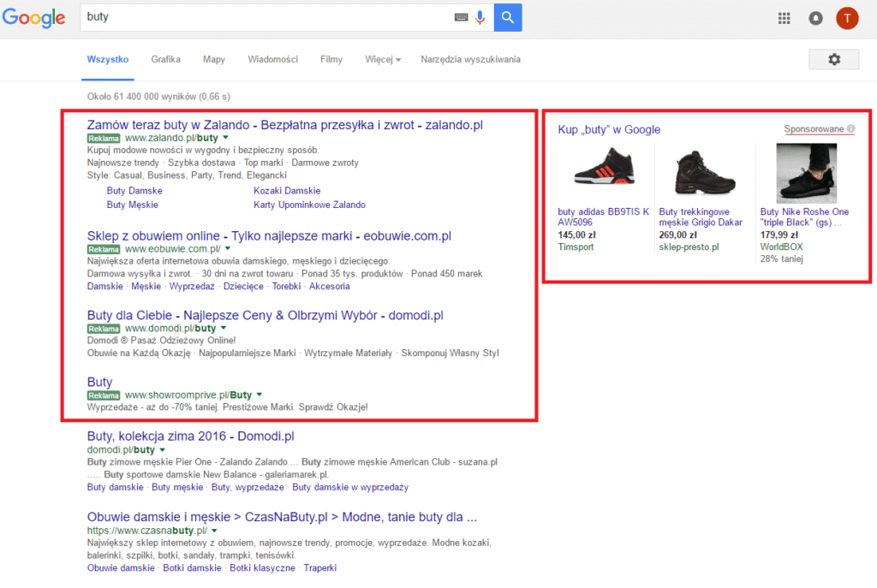This screenshot has height=588, width=877.
Task: Click into the search box containing buty
Action: coord(265,17)
